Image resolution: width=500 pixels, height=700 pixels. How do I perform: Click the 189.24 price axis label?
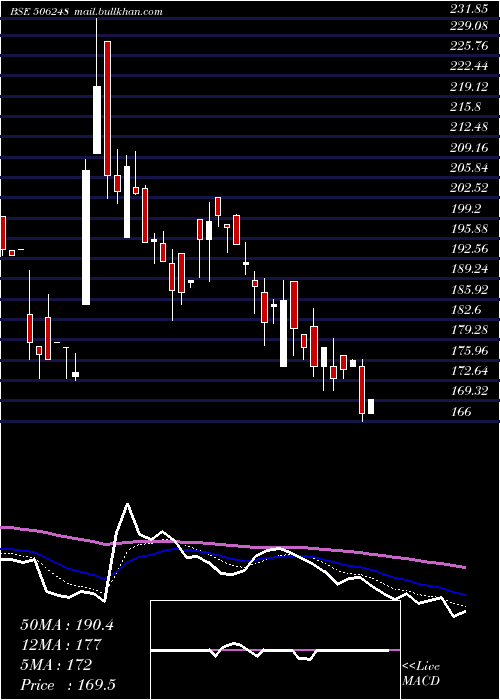469,270
